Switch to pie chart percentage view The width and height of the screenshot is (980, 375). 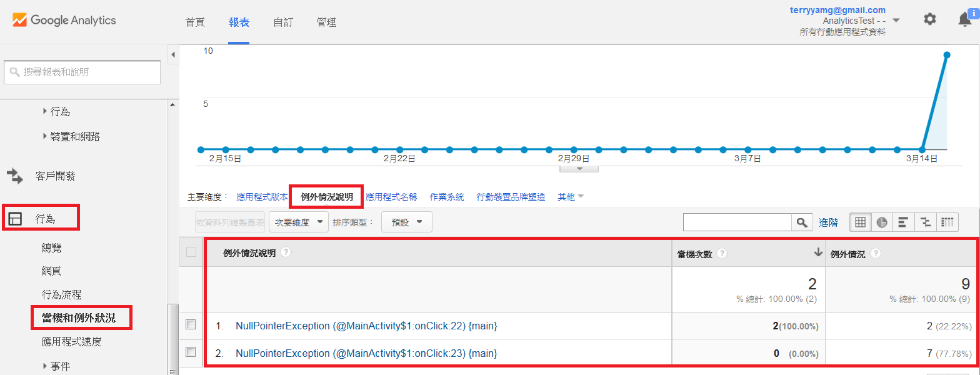[x=881, y=222]
